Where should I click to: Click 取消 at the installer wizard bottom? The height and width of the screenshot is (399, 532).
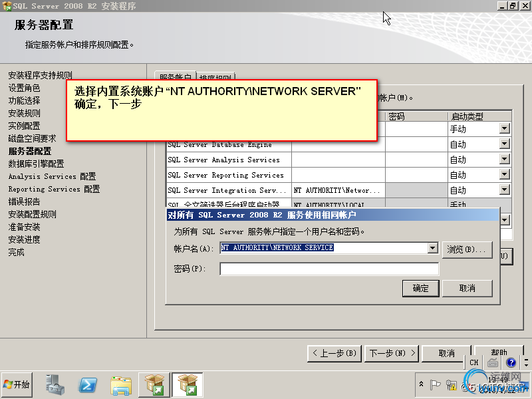coord(446,354)
